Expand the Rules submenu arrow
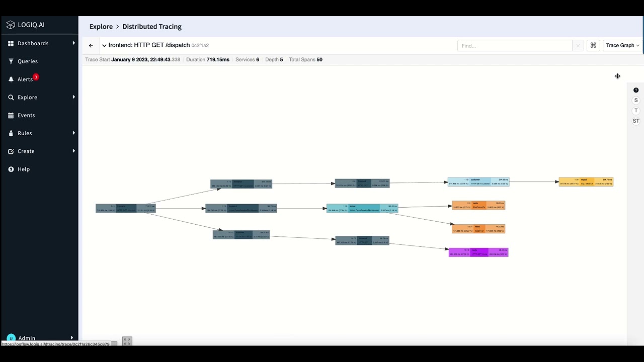The height and width of the screenshot is (362, 644). [73, 133]
